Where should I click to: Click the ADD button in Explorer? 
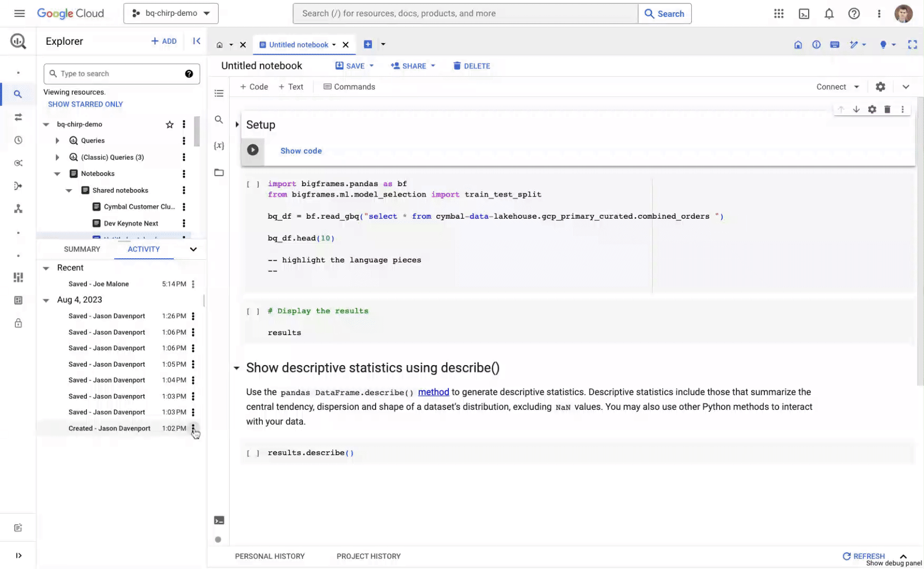coord(164,41)
